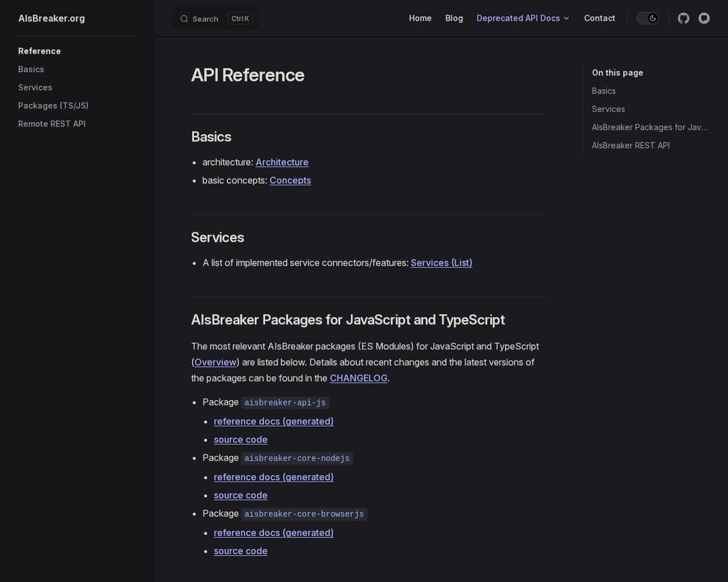This screenshot has width=728, height=582.
Task: Click the On this page label
Action: [617, 73]
